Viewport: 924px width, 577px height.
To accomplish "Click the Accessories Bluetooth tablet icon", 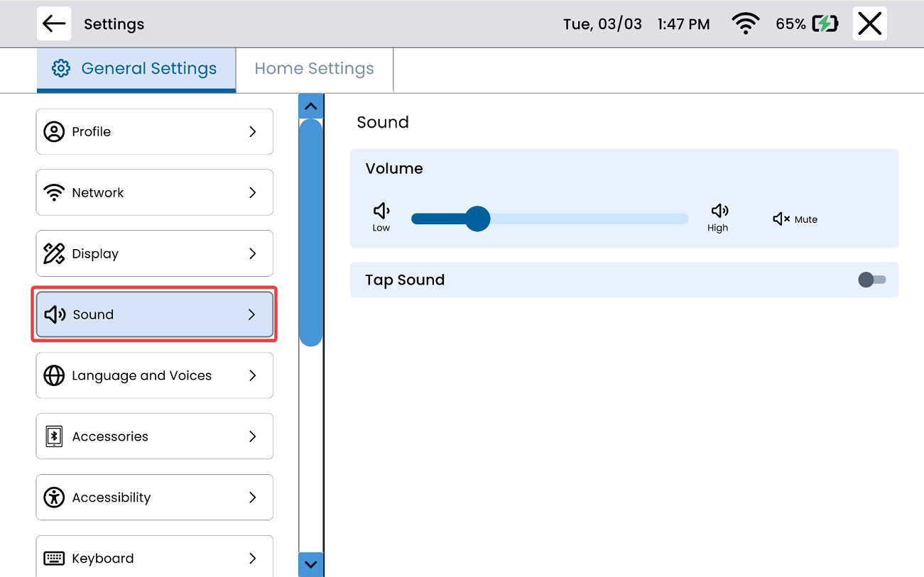I will coord(54,436).
